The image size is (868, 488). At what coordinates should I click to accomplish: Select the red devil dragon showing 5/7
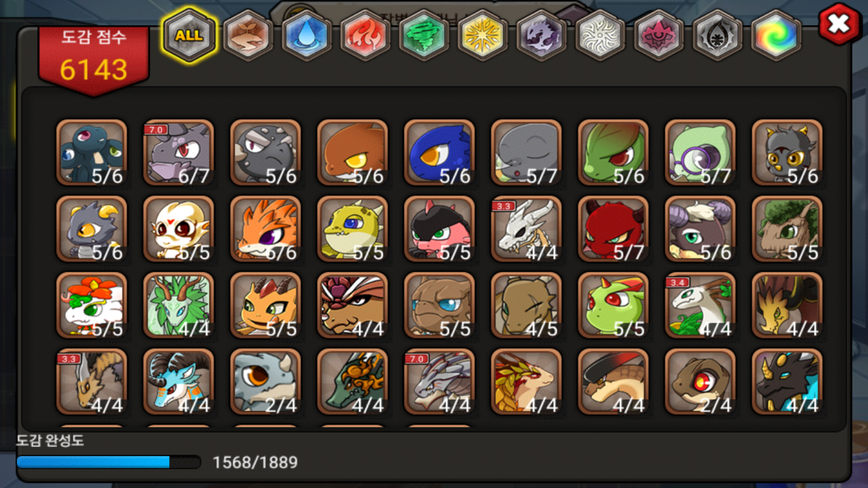tap(613, 229)
